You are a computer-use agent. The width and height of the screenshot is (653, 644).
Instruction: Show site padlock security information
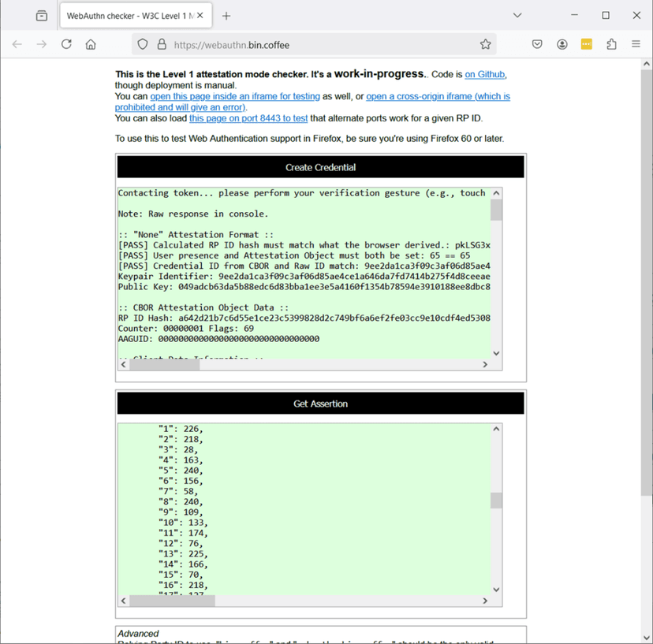(x=162, y=45)
